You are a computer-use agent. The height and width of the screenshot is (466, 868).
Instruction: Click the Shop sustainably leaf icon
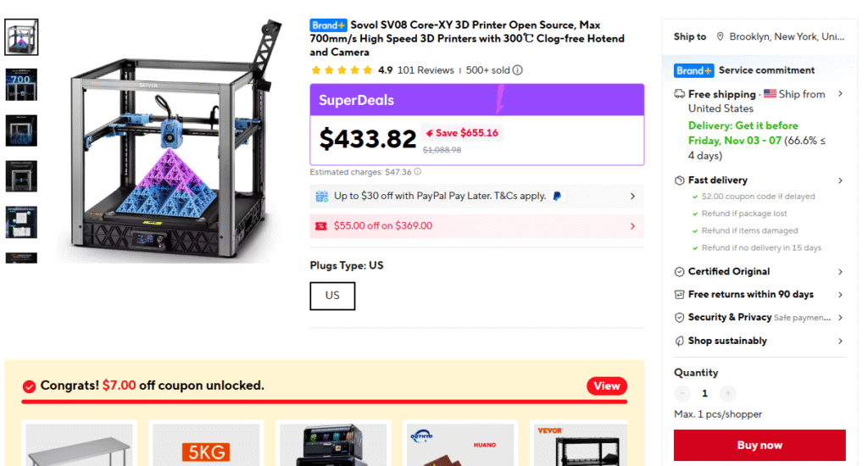[679, 341]
